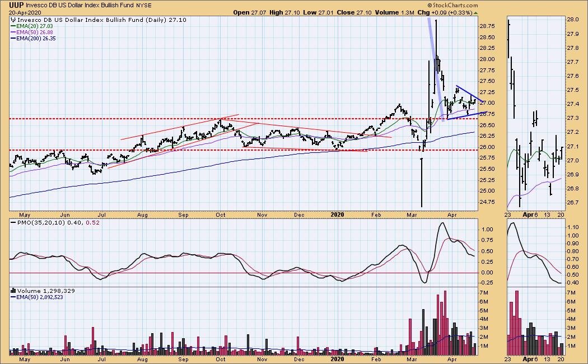Click the High 27.10 value
This screenshot has height=364, width=588.
[284, 12]
